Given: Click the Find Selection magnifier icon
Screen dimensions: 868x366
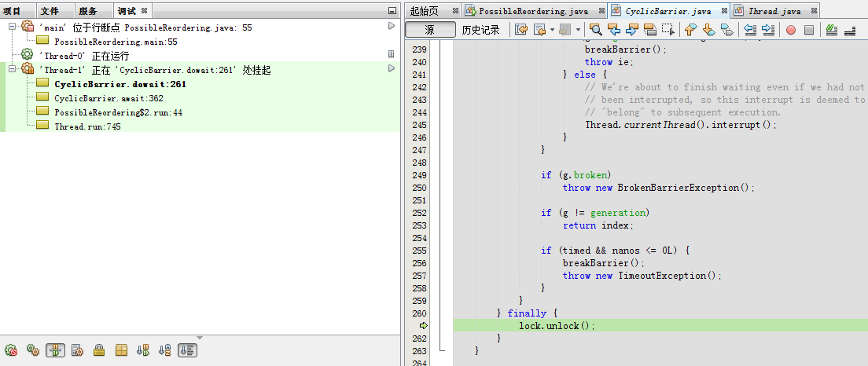Looking at the screenshot, I should pos(596,30).
